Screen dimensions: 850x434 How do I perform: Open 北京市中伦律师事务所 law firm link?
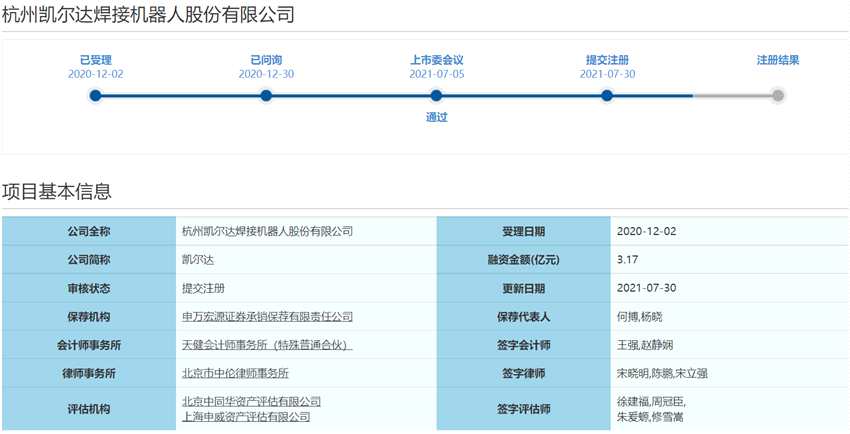click(235, 373)
